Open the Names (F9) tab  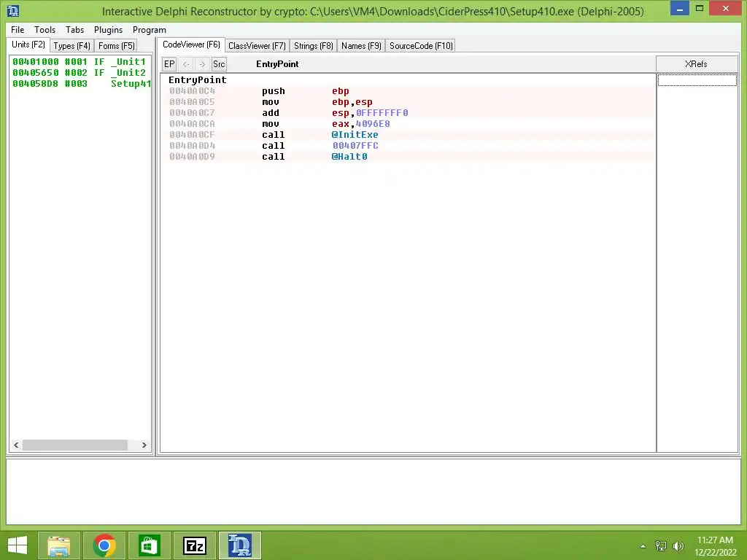362,46
